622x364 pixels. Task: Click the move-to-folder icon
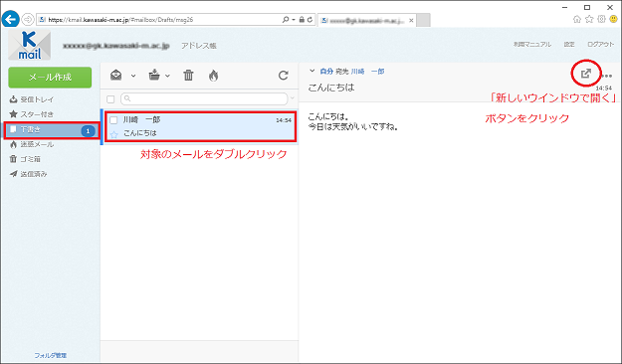point(154,75)
